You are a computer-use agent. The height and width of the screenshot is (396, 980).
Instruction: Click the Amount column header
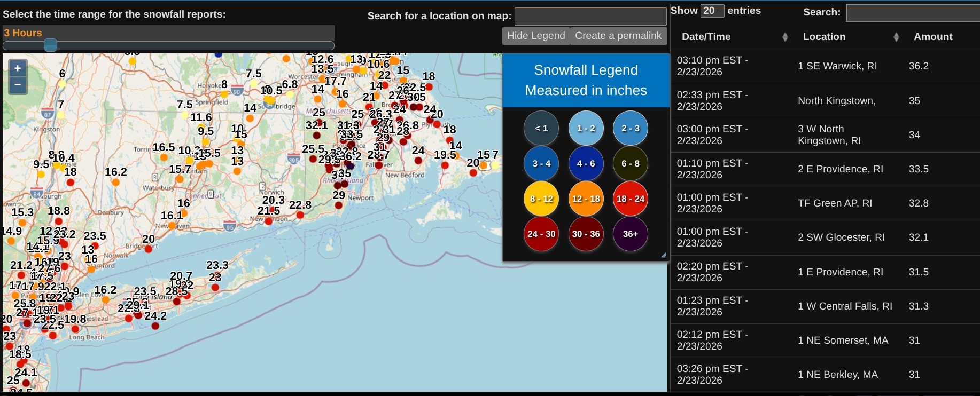(933, 37)
